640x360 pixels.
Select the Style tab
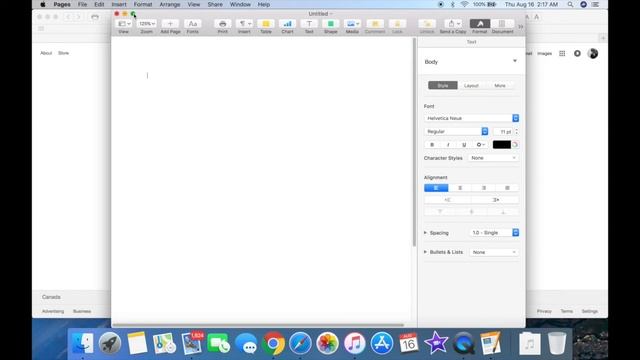tap(443, 86)
